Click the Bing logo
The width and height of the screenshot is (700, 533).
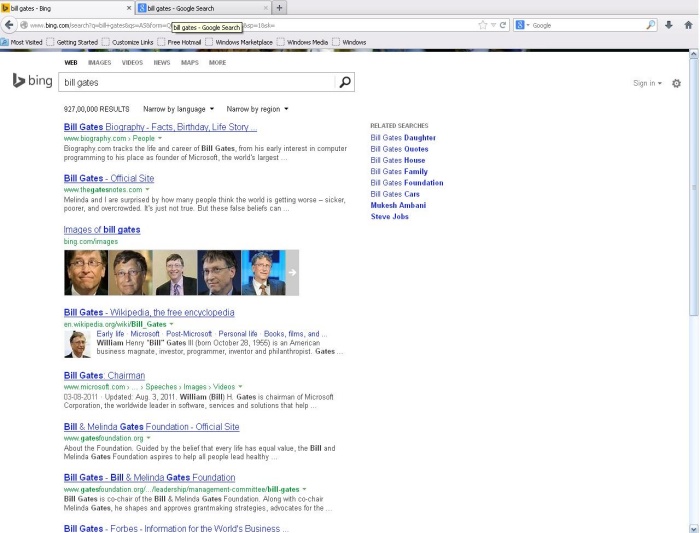[x=32, y=81]
